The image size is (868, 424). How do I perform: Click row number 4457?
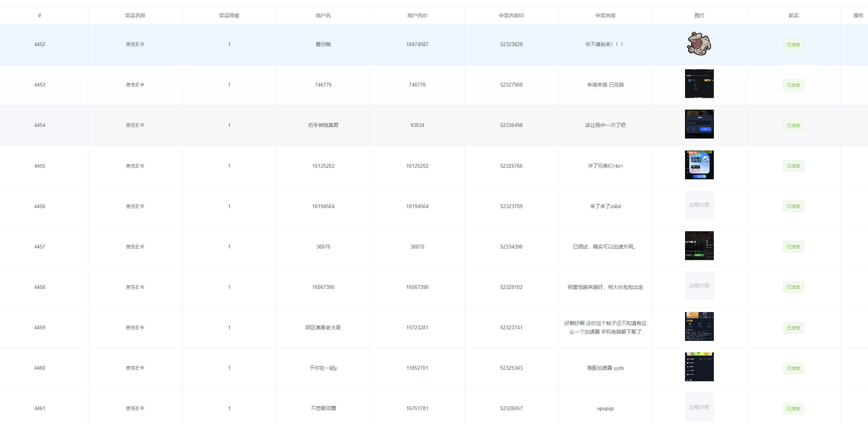pyautogui.click(x=40, y=247)
